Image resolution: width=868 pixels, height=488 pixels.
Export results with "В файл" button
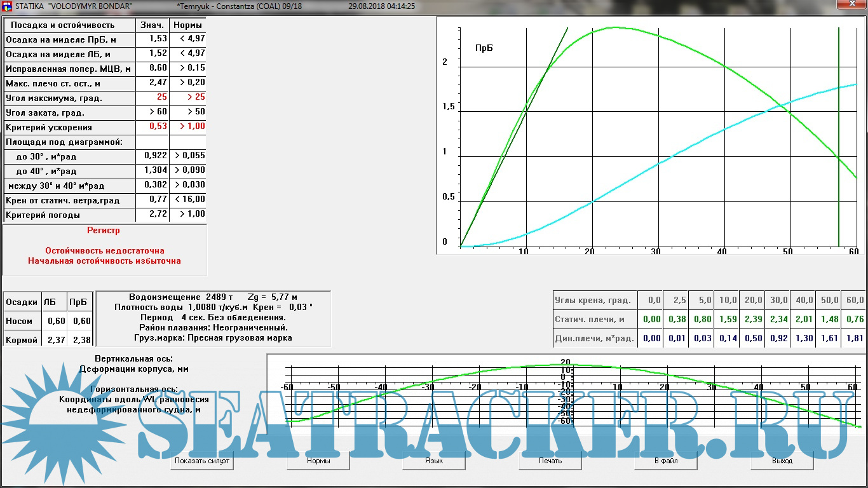point(666,461)
